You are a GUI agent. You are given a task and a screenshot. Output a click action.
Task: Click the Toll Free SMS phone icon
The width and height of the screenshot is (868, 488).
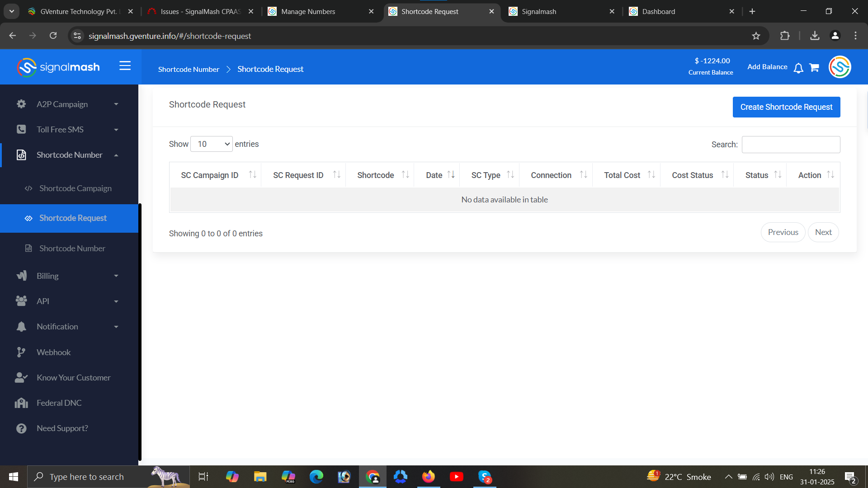[x=21, y=129]
